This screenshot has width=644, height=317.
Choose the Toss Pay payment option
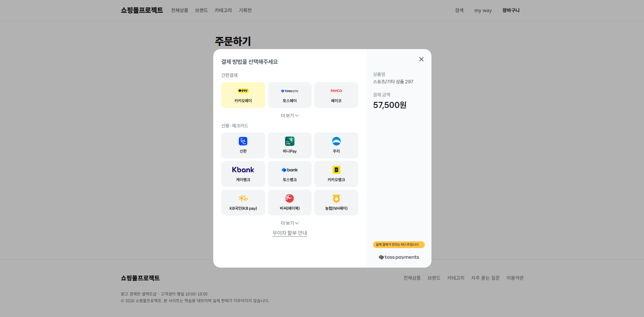coord(289,95)
